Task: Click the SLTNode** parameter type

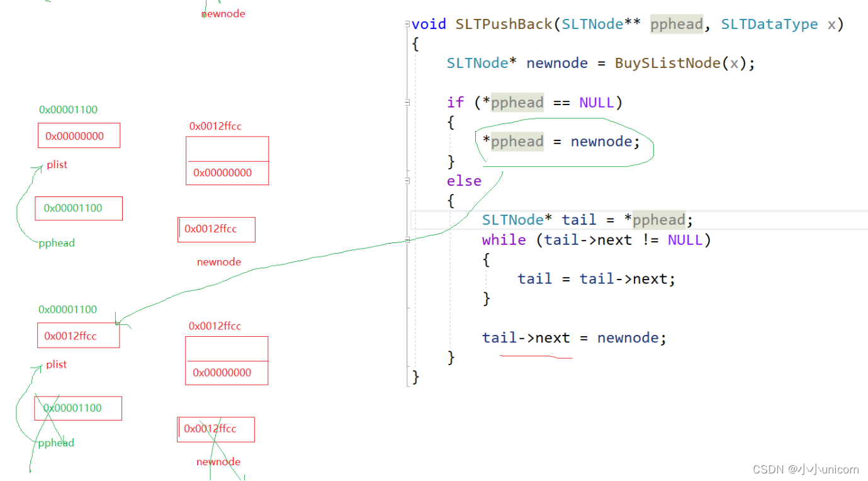Action: (x=601, y=25)
